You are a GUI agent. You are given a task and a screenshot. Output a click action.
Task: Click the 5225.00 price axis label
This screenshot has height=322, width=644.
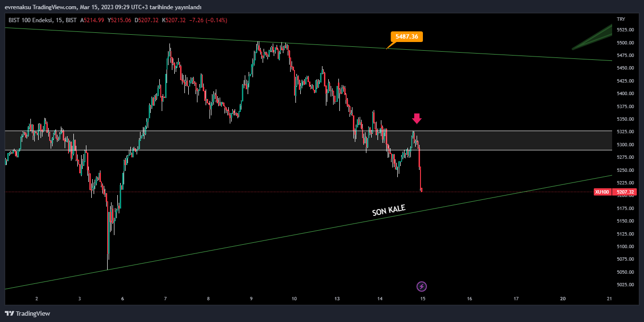[625, 183]
